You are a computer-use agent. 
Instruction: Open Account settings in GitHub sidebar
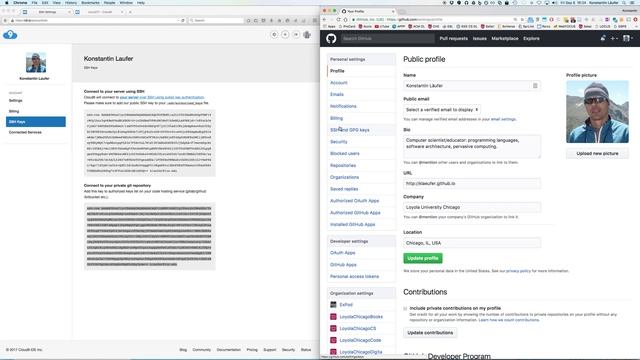coord(339,83)
